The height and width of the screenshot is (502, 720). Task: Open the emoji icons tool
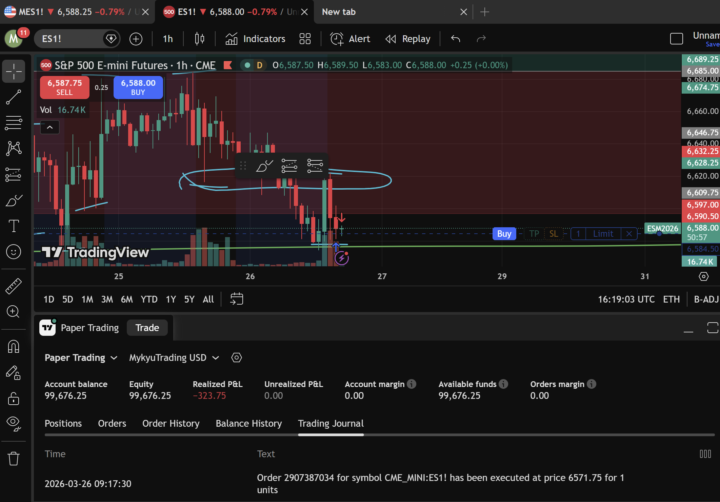(x=14, y=252)
